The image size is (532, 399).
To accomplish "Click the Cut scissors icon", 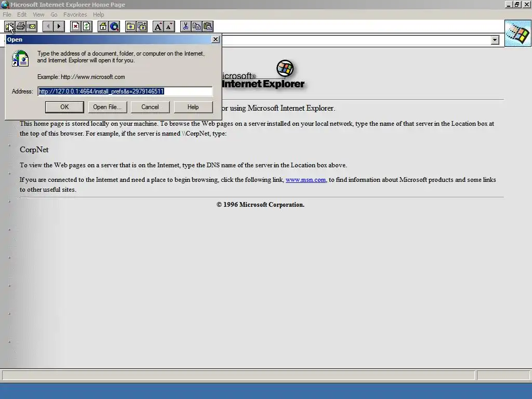I will (185, 26).
